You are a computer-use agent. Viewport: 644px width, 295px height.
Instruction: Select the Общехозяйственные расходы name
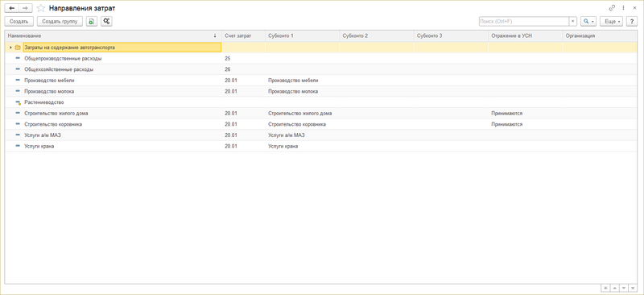[59, 69]
